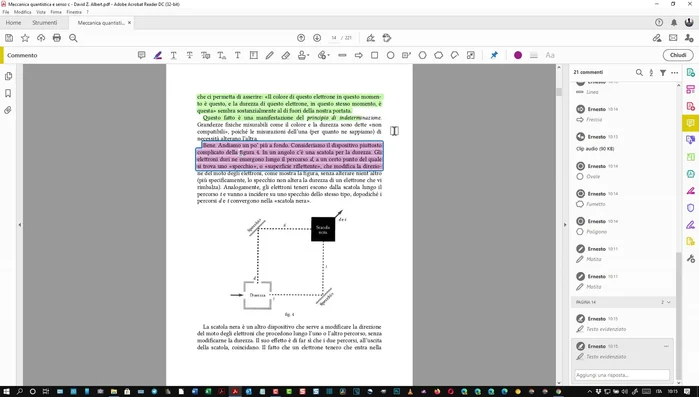Select the connected lines tool
Image resolution: width=699 pixels, height=397 pixels.
[455, 55]
